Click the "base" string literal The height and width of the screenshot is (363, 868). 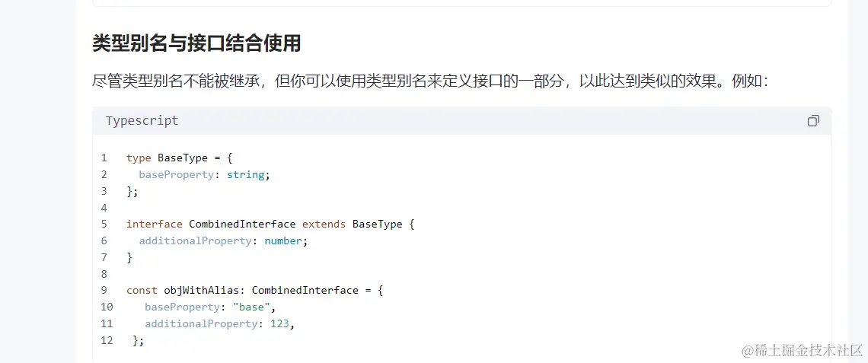click(251, 307)
